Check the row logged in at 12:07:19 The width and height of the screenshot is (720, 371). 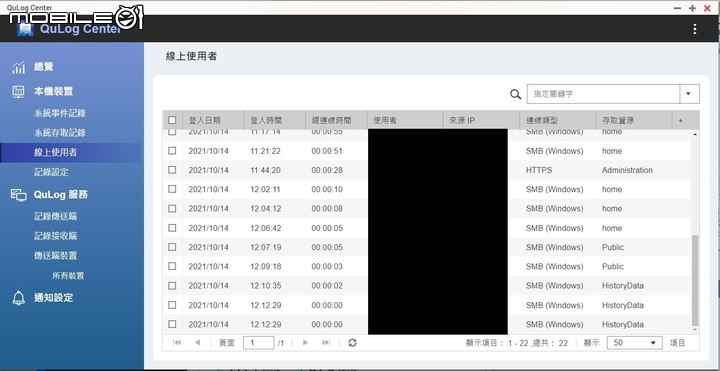(172, 247)
